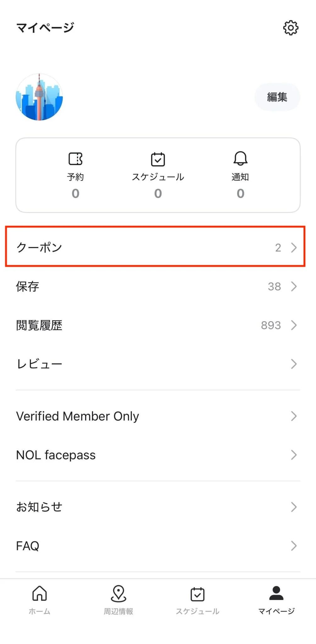The width and height of the screenshot is (316, 644).
Task: Open the クーポン menu row
Action: (155, 247)
